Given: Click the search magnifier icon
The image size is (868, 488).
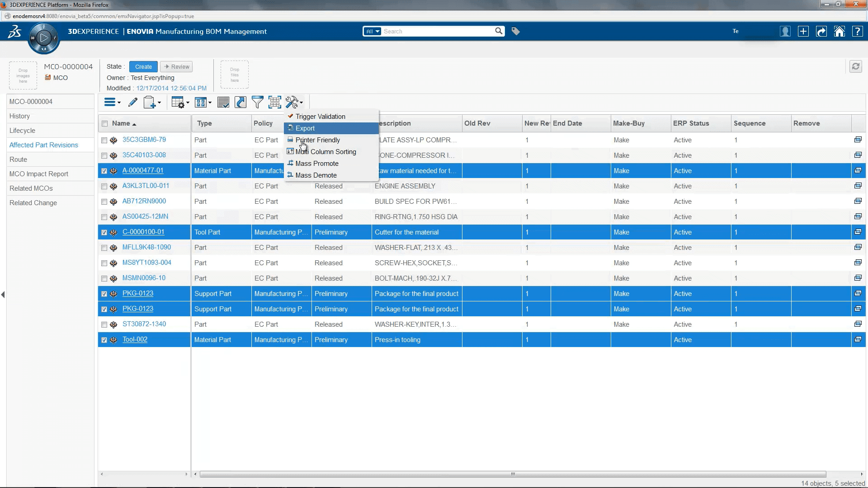Looking at the screenshot, I should [499, 31].
